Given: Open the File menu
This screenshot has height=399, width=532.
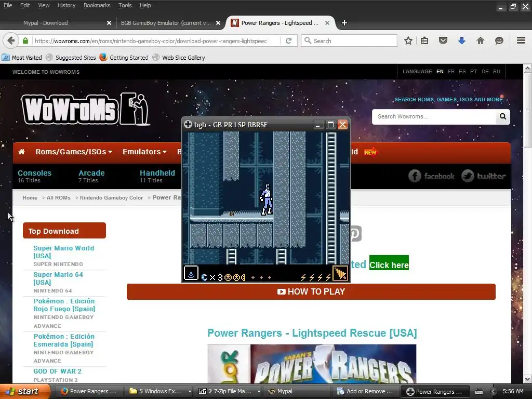Looking at the screenshot, I should click(x=8, y=5).
